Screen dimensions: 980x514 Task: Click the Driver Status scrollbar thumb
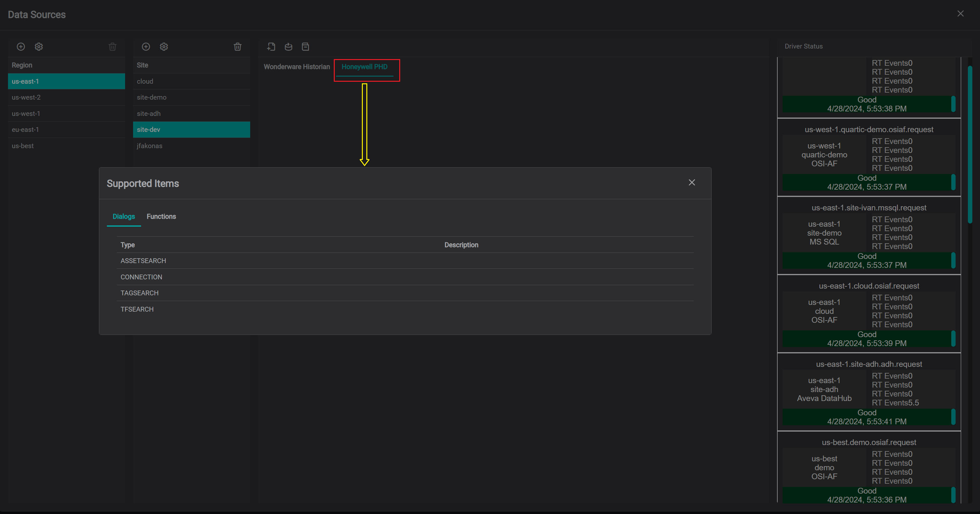point(970,145)
